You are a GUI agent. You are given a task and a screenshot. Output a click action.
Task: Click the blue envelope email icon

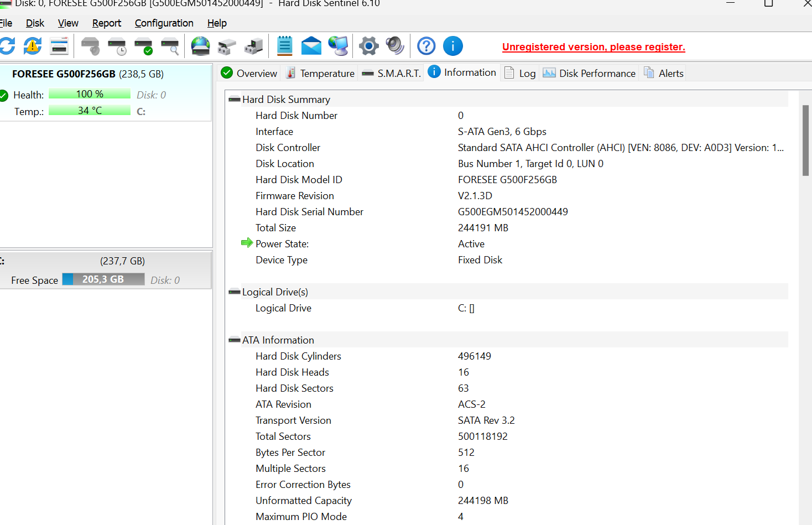click(x=311, y=46)
